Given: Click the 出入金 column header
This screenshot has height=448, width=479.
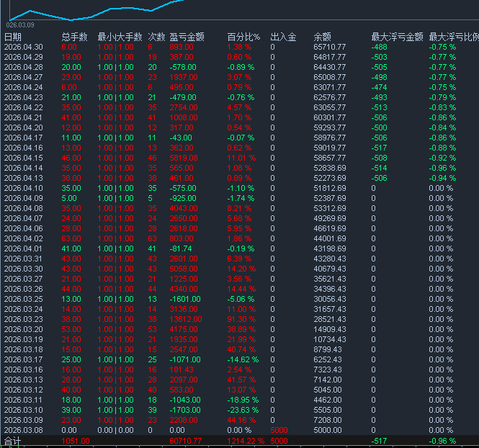Looking at the screenshot, I should (x=283, y=37).
